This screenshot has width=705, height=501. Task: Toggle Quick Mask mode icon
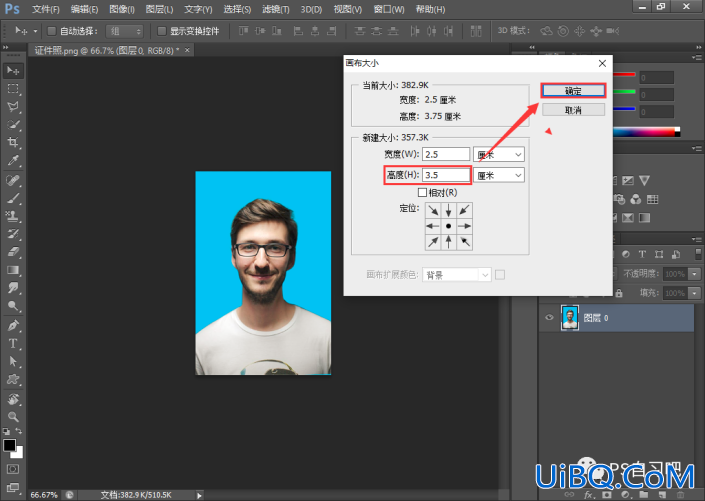tap(13, 469)
